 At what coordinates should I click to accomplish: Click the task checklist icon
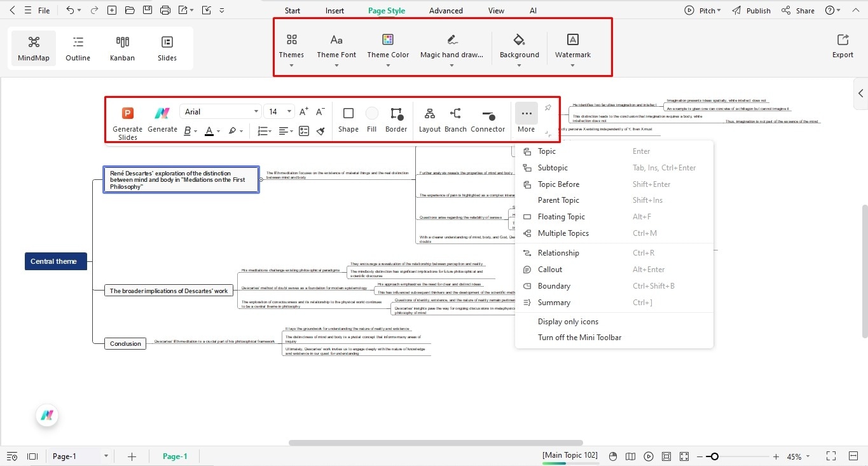coord(304,131)
